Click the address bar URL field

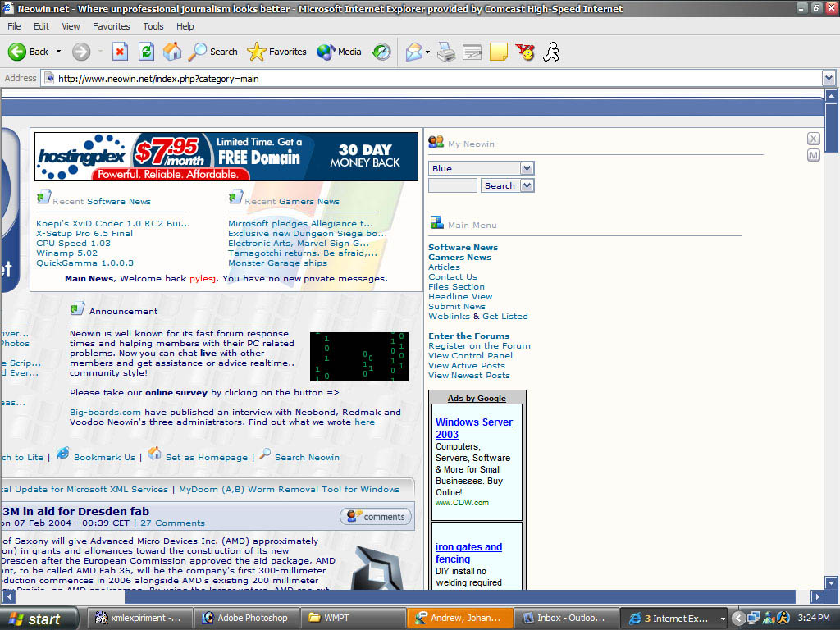pos(433,79)
